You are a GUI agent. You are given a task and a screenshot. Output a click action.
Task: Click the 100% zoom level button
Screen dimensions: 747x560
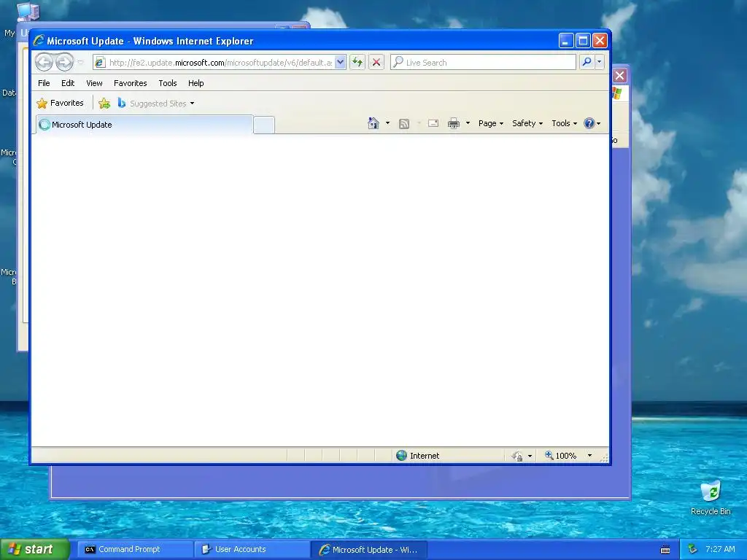(x=561, y=456)
